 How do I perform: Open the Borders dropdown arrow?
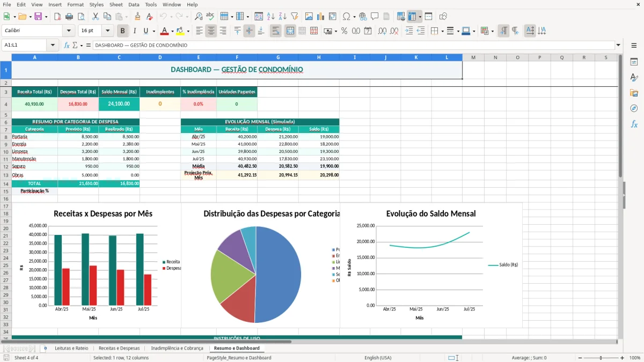point(443,31)
